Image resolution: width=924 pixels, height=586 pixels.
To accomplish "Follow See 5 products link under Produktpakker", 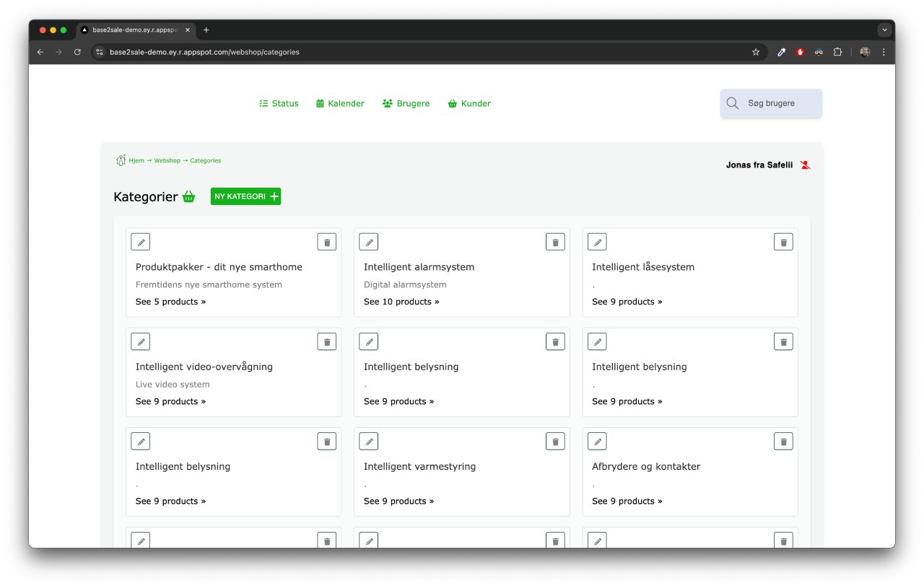I will coord(170,302).
